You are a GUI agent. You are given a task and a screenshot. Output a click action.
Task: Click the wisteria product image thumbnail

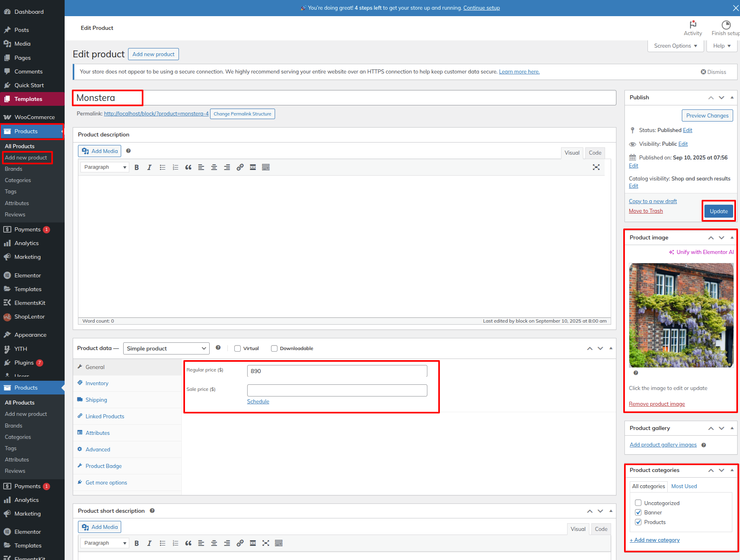point(681,315)
